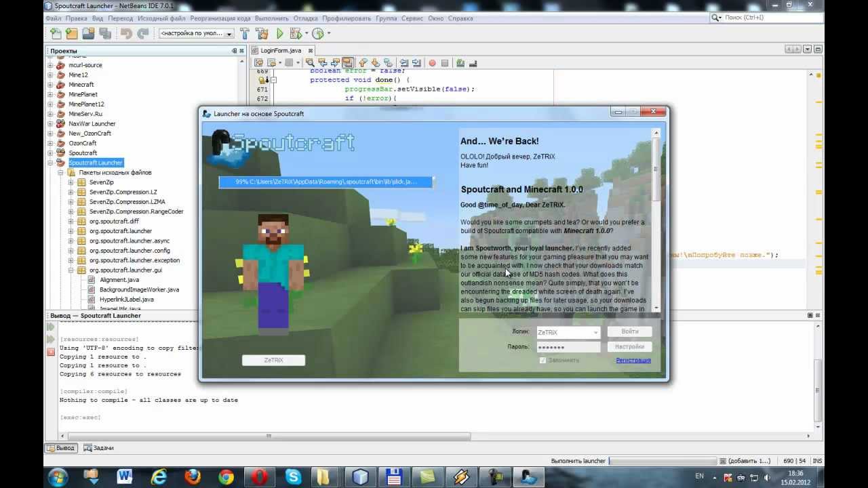Open the Отладка menu
This screenshot has width=868, height=488.
(306, 18)
